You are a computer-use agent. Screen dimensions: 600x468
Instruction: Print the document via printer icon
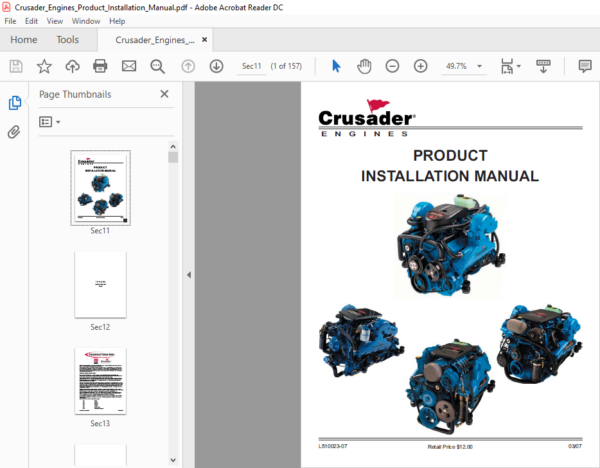point(100,66)
